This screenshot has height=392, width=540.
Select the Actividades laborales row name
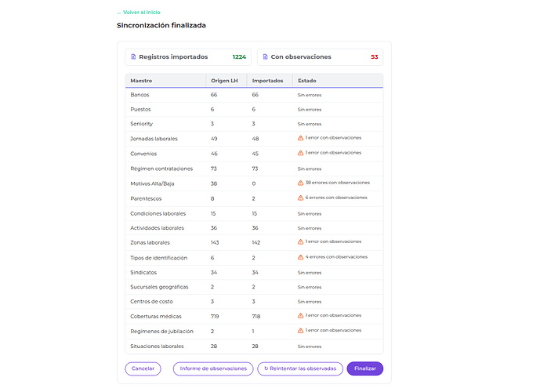pyautogui.click(x=157, y=228)
